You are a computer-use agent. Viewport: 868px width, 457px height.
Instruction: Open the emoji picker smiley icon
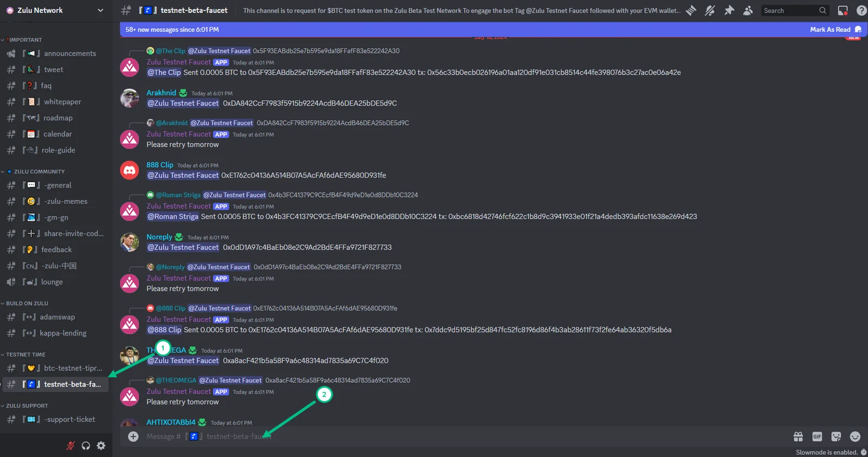coord(855,436)
